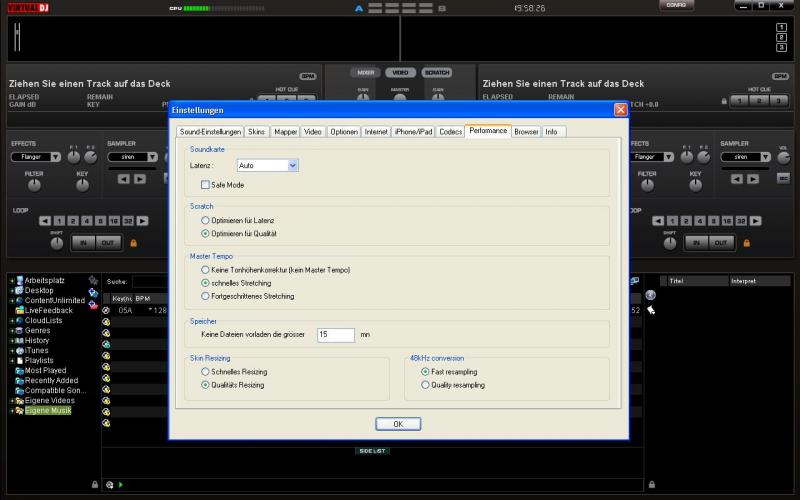Confirm settings with the OK button
This screenshot has height=500, width=800.
tap(398, 424)
